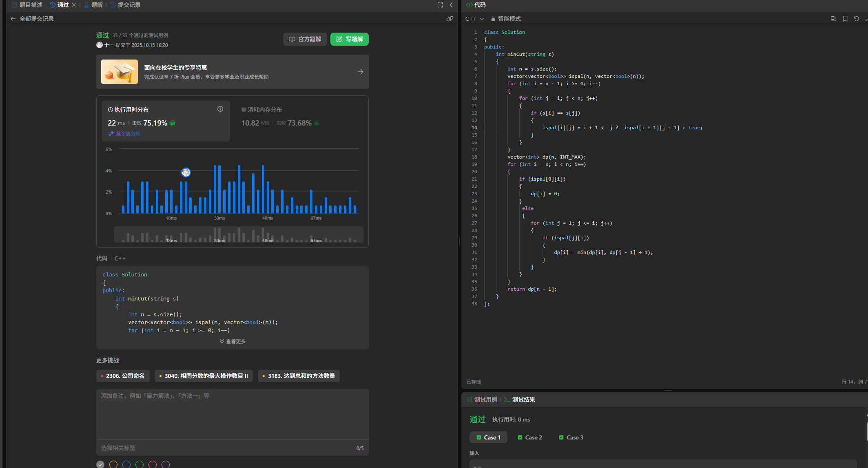Open student discount banner arrow

360,72
